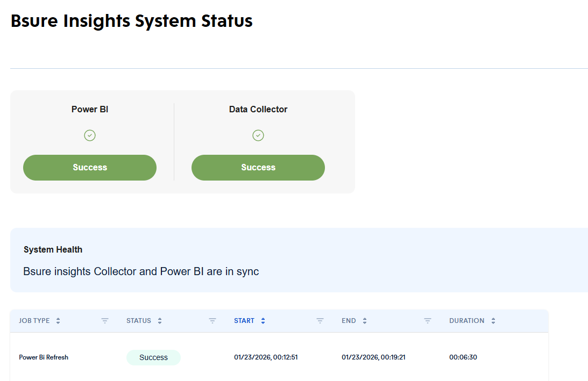The image size is (588, 381).
Task: Click the System Health sync message
Action: pos(141,271)
